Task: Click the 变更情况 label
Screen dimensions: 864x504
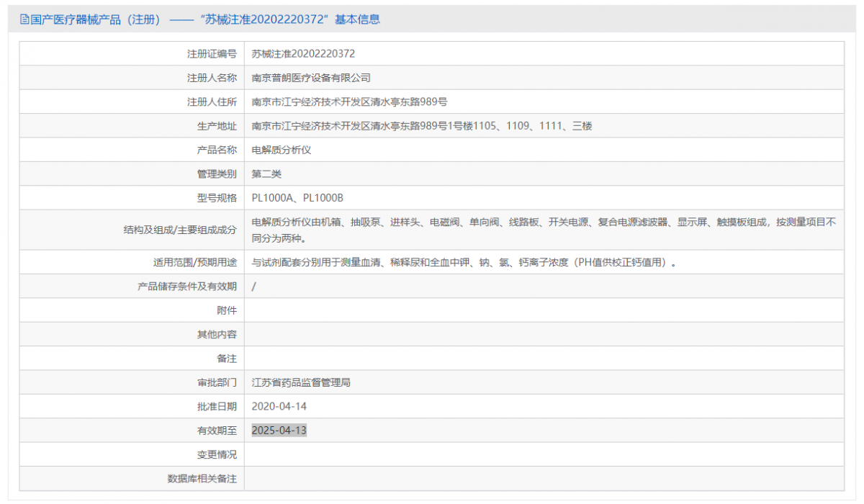Action: coord(217,454)
